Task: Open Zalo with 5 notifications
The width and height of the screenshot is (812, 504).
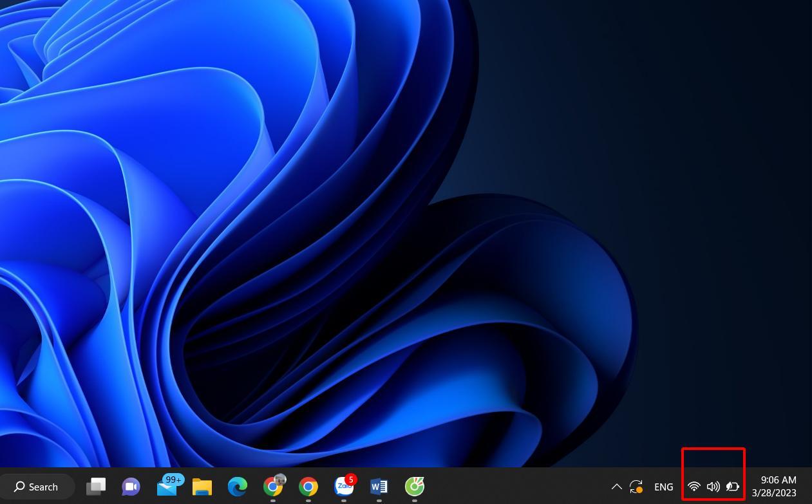Action: click(345, 486)
